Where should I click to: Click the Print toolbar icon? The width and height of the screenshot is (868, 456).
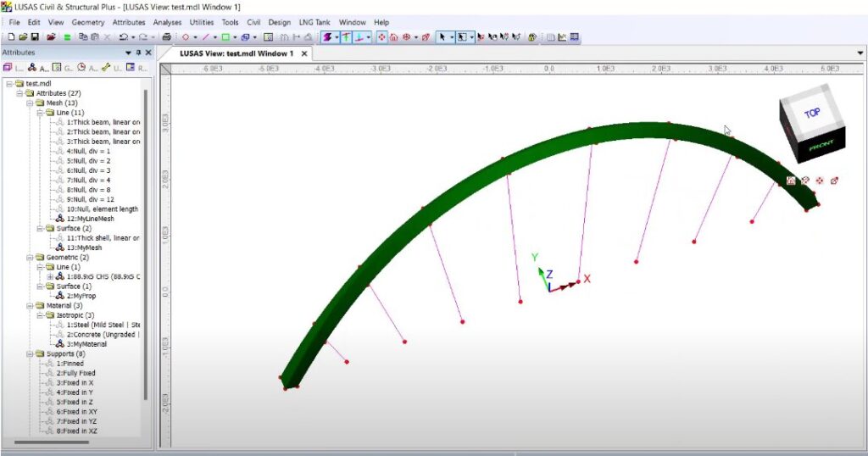166,37
